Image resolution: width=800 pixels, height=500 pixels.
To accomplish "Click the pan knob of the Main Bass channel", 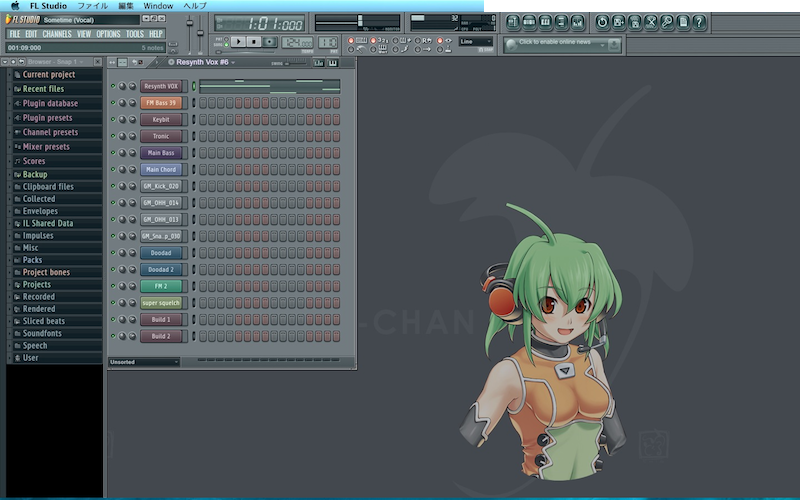I will point(122,153).
